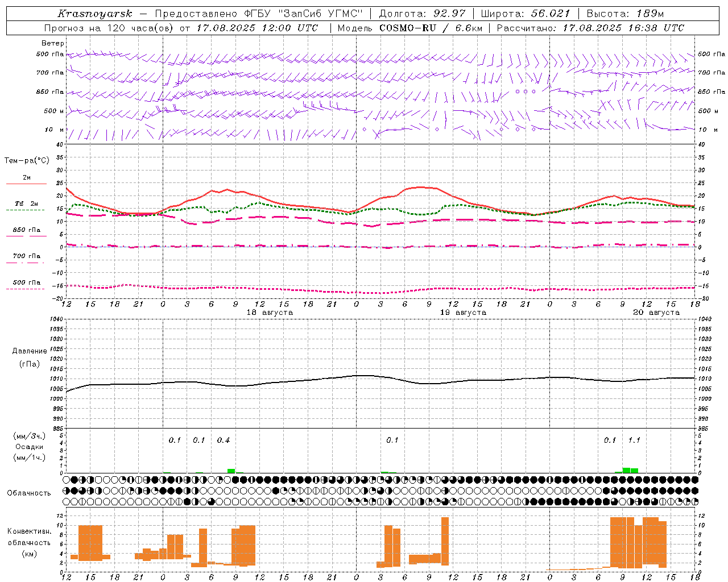728x582 pixels.
Task: Click the "Давление" pressure panel label
Action: [x=30, y=351]
